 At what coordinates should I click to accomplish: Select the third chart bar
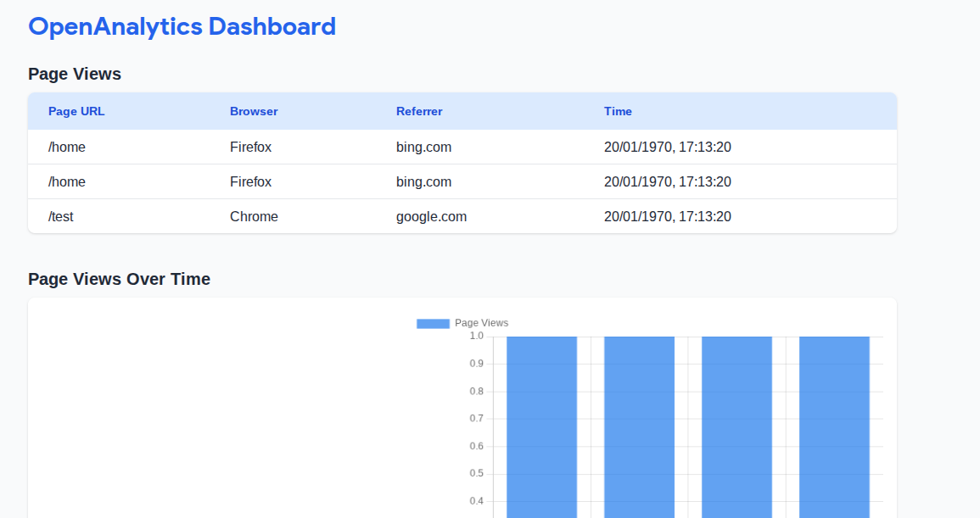736,424
